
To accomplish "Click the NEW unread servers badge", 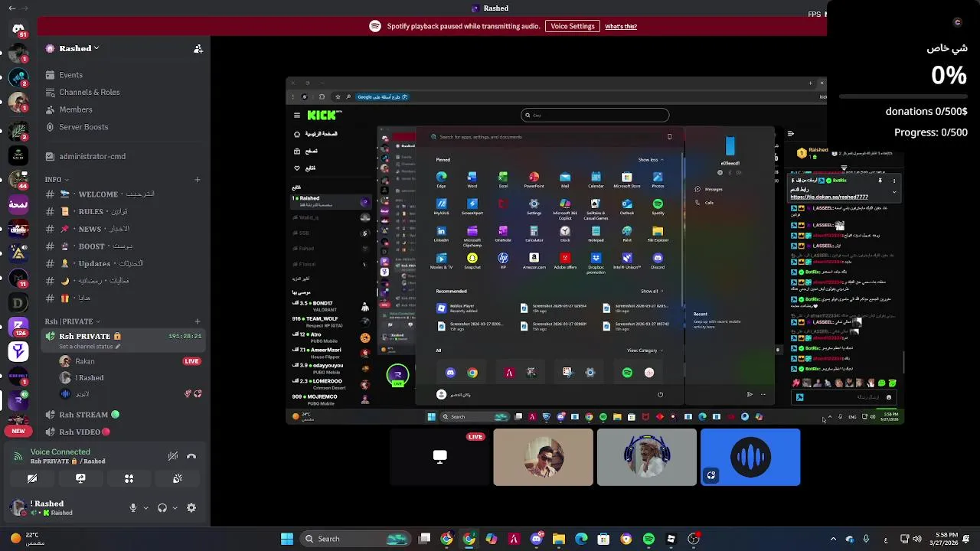I will [18, 431].
